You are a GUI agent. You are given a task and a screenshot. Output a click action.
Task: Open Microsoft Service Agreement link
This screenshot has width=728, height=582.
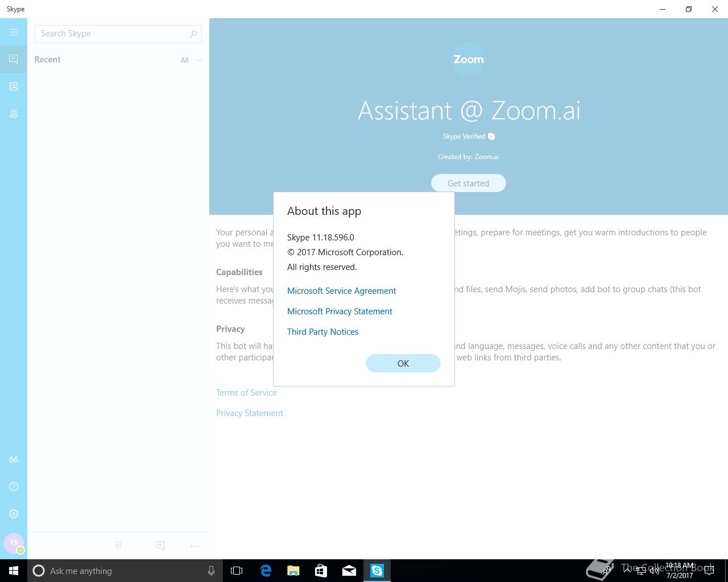[341, 290]
